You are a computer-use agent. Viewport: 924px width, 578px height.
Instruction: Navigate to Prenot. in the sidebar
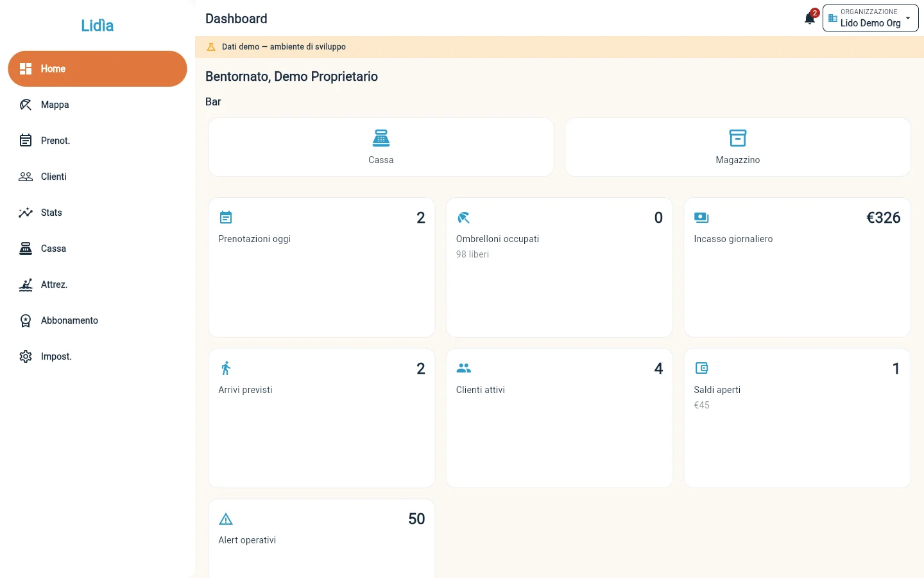pos(98,141)
